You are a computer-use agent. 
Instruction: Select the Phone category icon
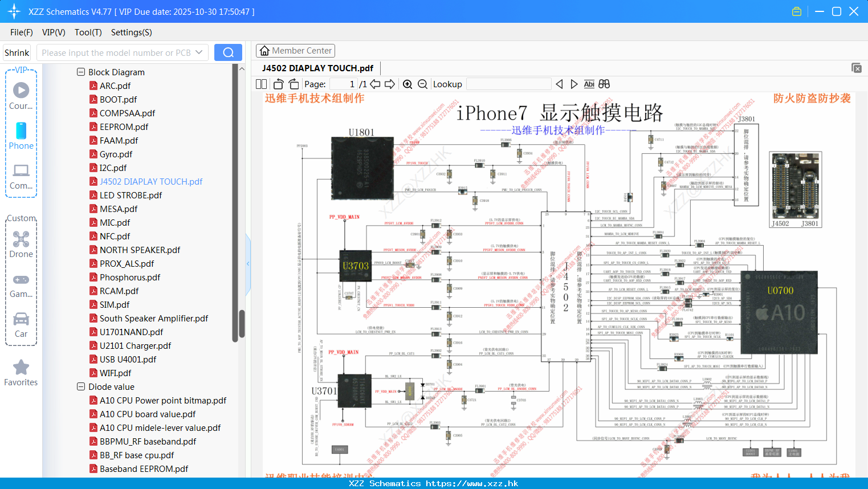(21, 131)
